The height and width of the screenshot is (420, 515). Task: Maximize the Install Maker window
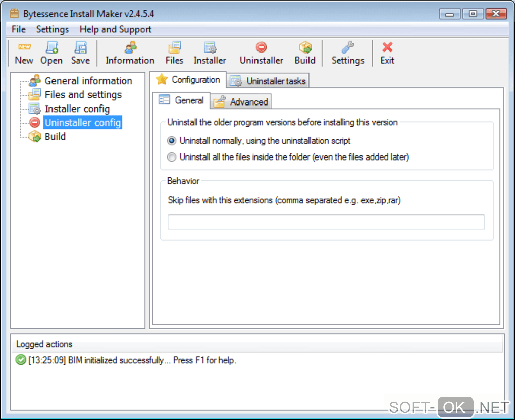point(473,14)
